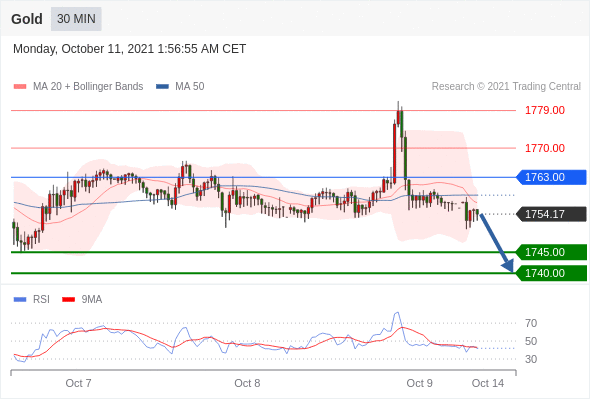
Task: Click the 'MA 50' legend label
Action: point(190,87)
